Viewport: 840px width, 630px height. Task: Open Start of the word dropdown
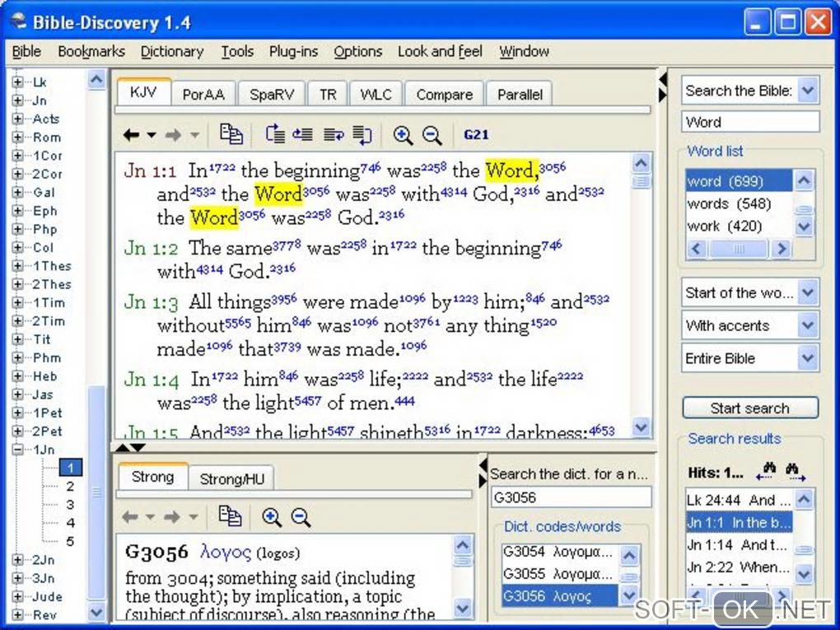pos(808,292)
